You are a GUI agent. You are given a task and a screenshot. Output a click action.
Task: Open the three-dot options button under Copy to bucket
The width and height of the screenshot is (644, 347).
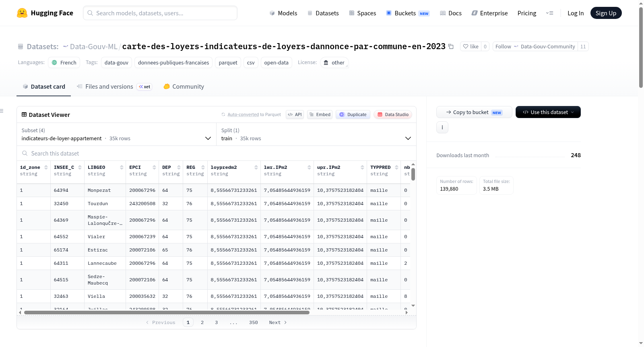pos(442,127)
